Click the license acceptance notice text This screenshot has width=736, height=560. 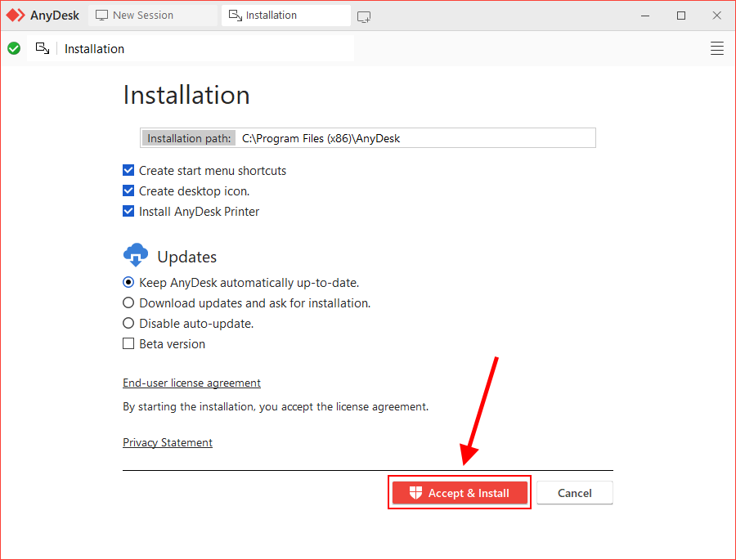(x=276, y=406)
